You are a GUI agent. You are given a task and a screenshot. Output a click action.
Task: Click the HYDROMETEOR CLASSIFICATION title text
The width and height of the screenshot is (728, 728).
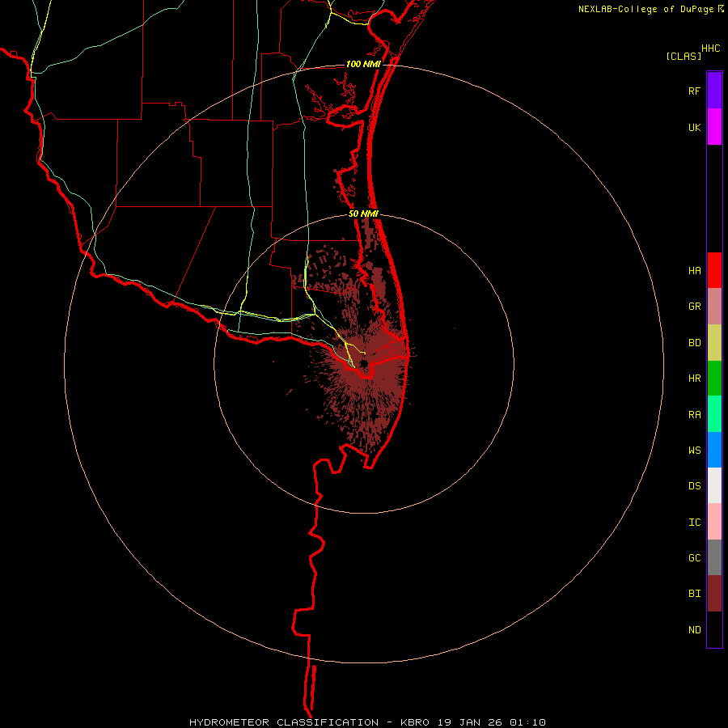[284, 722]
